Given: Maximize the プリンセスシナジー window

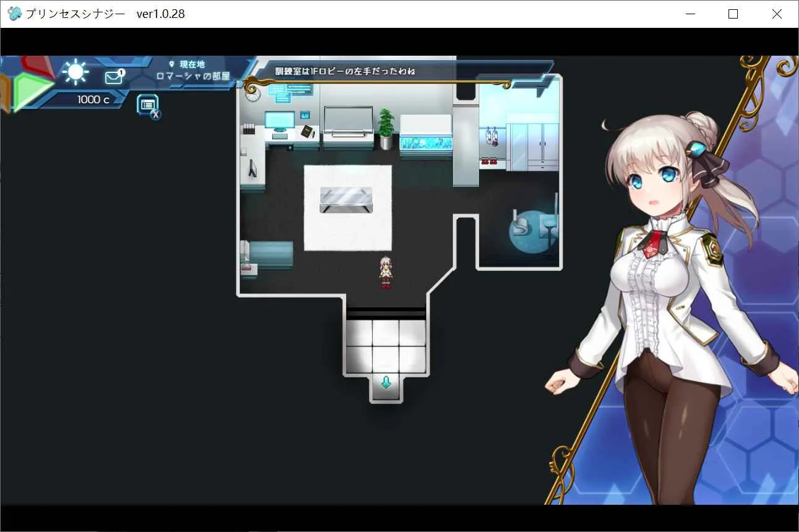Looking at the screenshot, I should pos(733,14).
